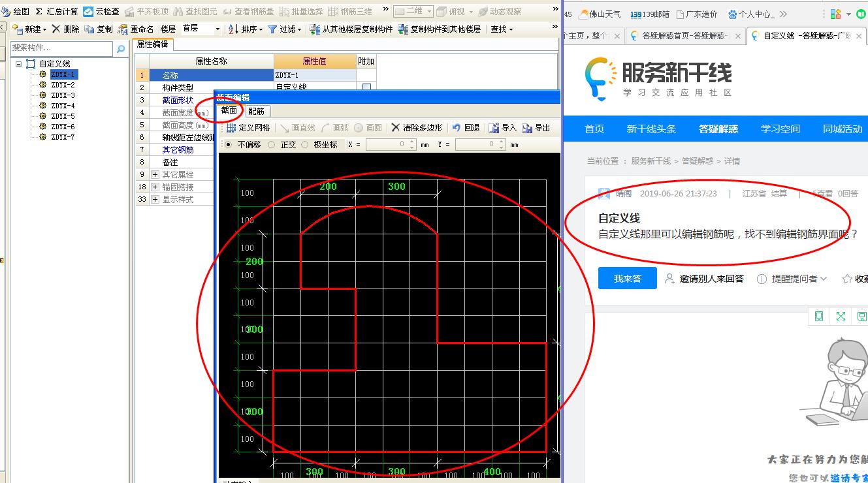Open 学习空间 navigation item
Viewport: 868px width, 483px height.
[x=780, y=129]
